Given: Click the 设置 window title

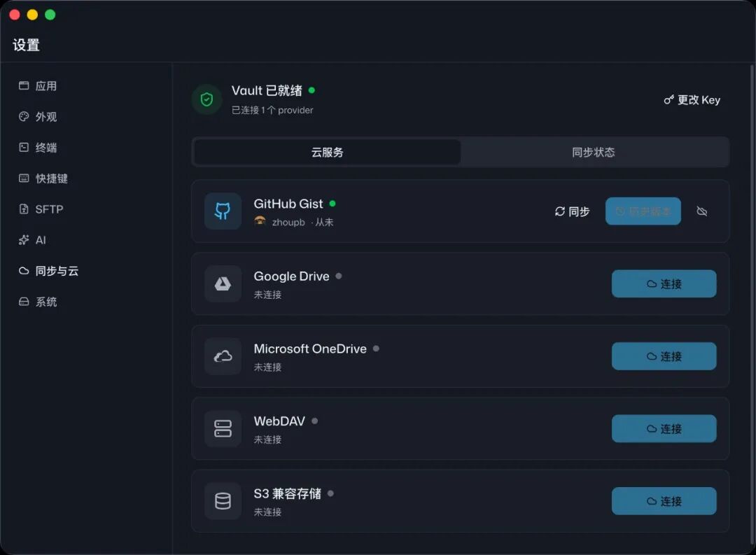Looking at the screenshot, I should [26, 45].
